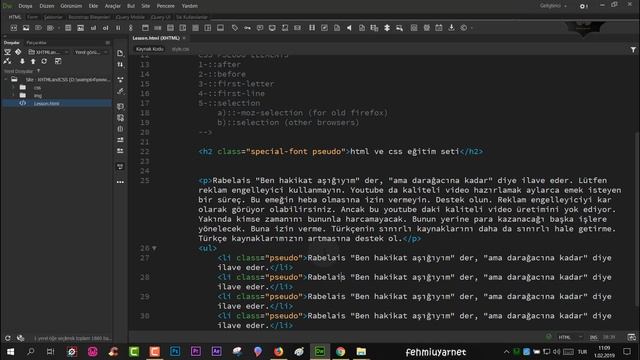Open Firefox from the taskbar
640x360 pixels.
click(278, 351)
